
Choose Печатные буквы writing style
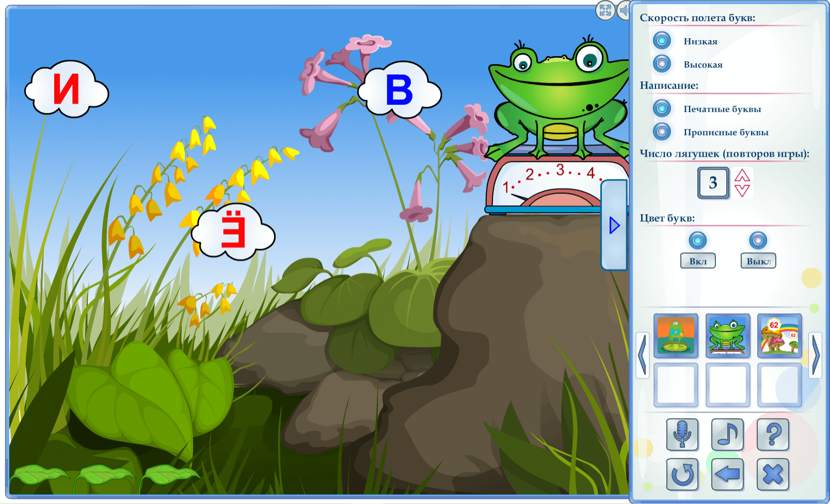(x=662, y=108)
